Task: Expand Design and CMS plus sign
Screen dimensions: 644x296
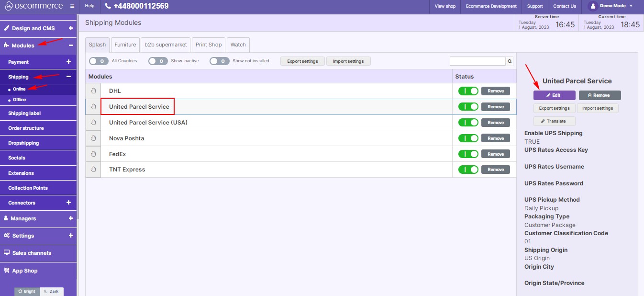Action: (x=71, y=28)
